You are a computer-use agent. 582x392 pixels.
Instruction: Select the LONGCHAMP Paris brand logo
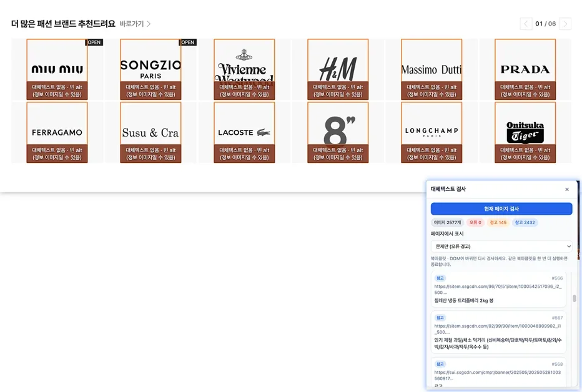(432, 132)
